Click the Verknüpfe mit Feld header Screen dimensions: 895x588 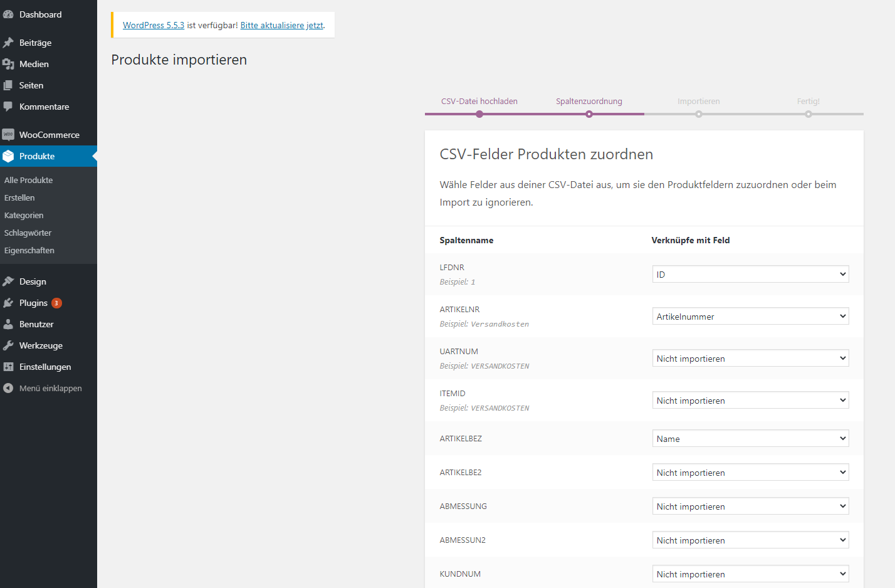click(691, 240)
